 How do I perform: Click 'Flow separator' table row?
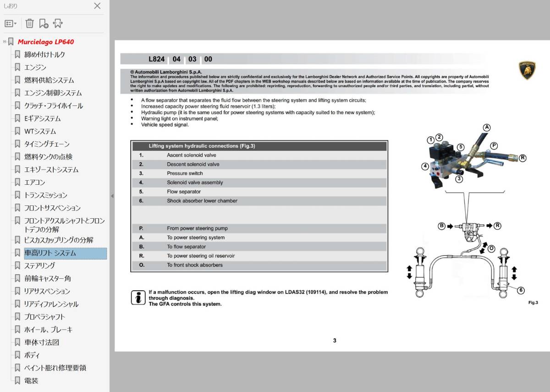pyautogui.click(x=259, y=192)
